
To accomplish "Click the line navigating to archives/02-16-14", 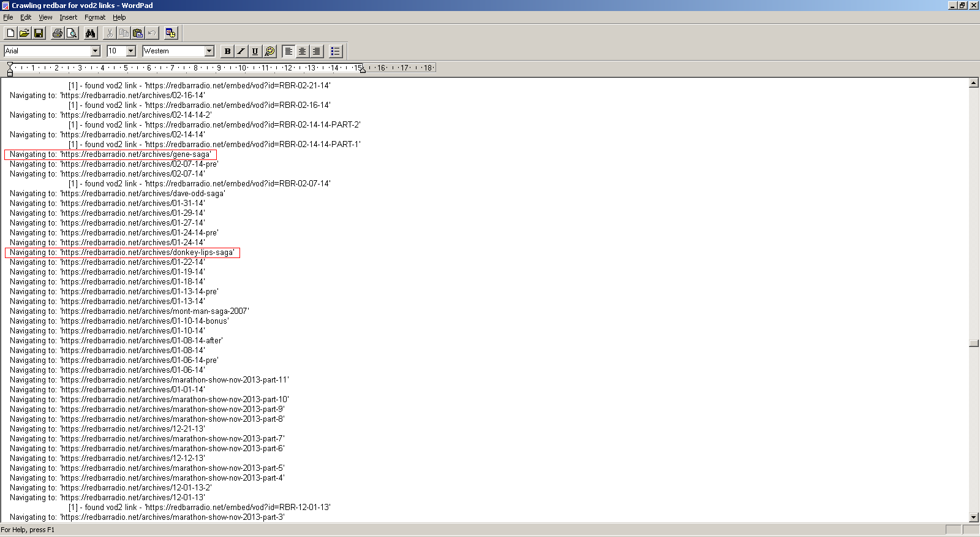I will tap(107, 96).
